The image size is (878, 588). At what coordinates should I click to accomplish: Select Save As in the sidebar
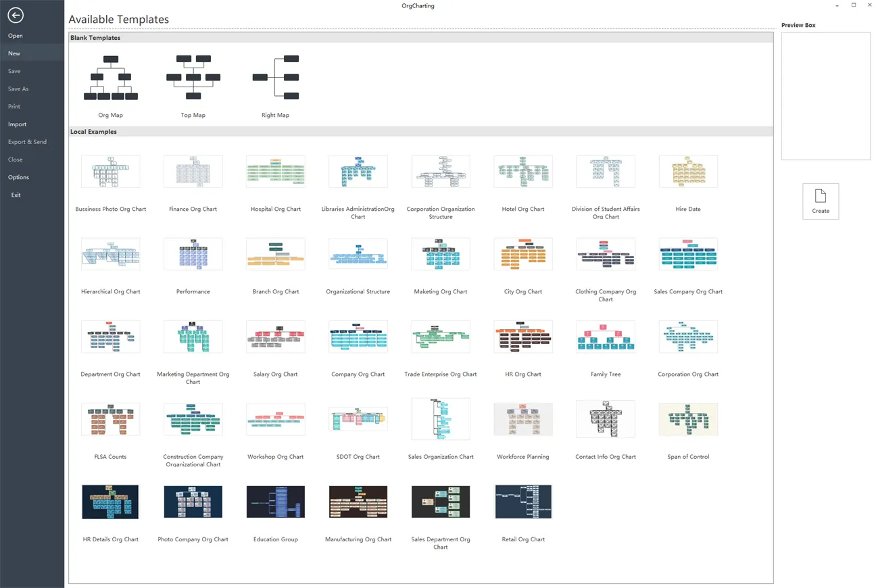click(18, 89)
